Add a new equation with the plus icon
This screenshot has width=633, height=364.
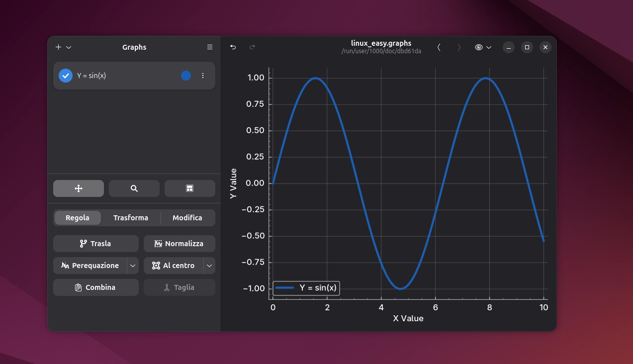(57, 47)
